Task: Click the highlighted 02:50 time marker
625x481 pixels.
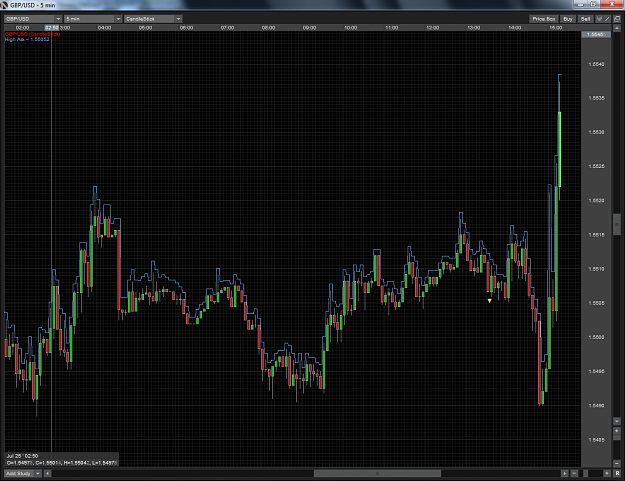Action: (x=52, y=28)
